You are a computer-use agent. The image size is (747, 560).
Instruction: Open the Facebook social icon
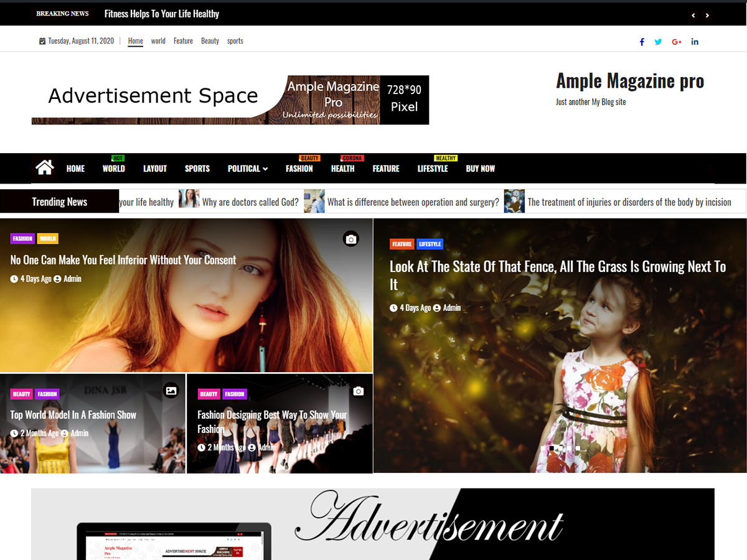[x=642, y=42]
